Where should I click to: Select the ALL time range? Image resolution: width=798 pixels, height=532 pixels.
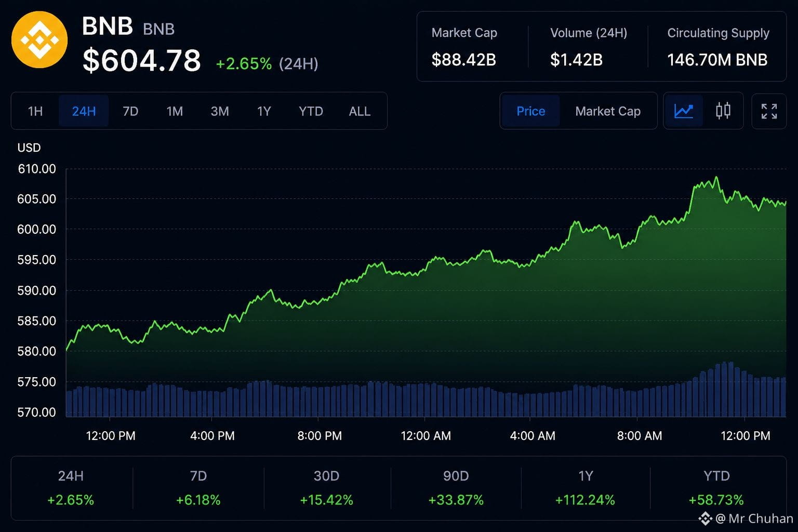360,111
